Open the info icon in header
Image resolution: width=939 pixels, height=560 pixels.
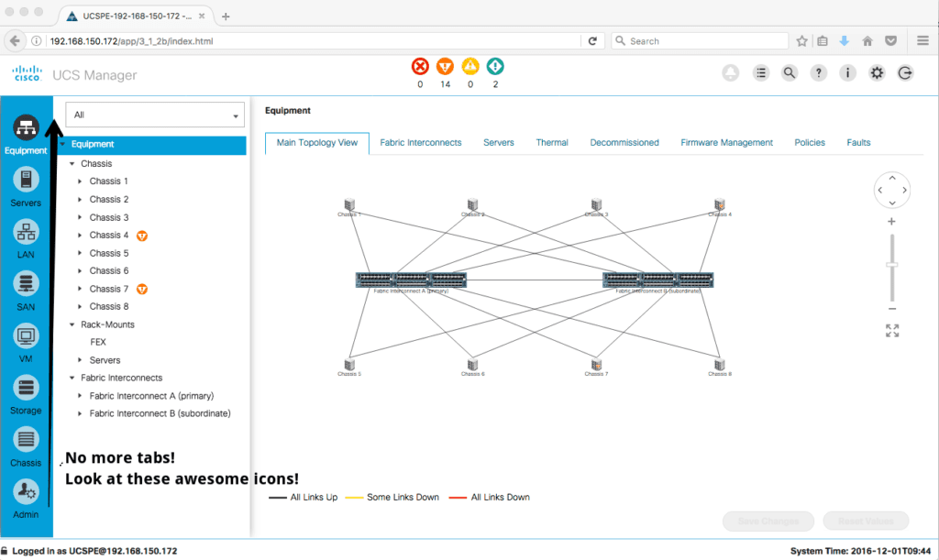(x=847, y=73)
